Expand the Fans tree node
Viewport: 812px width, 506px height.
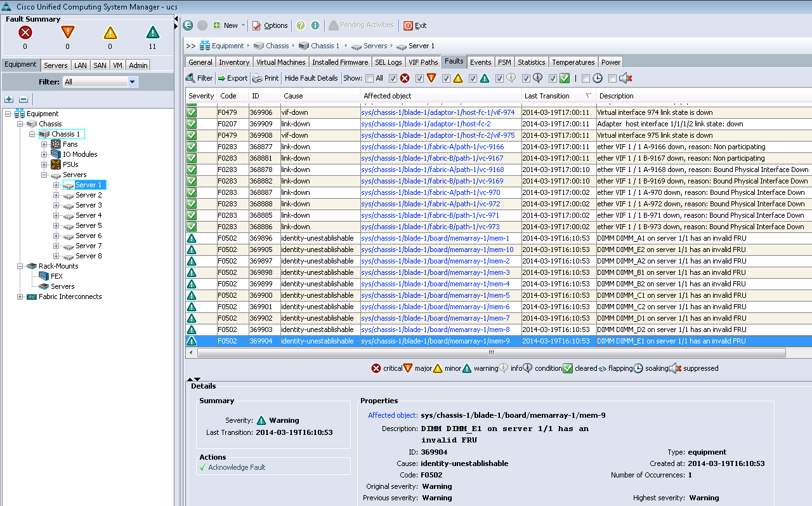pyautogui.click(x=44, y=144)
